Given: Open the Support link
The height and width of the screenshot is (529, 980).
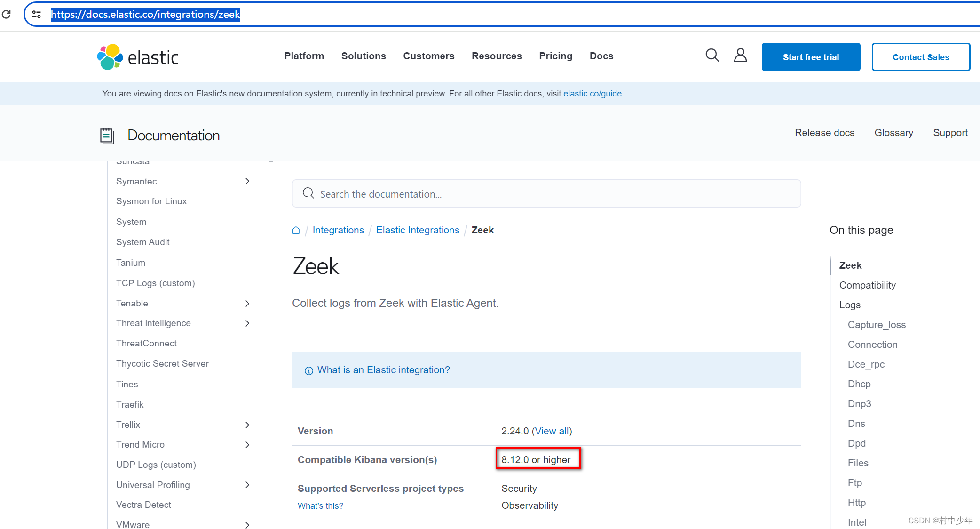Looking at the screenshot, I should click(950, 133).
